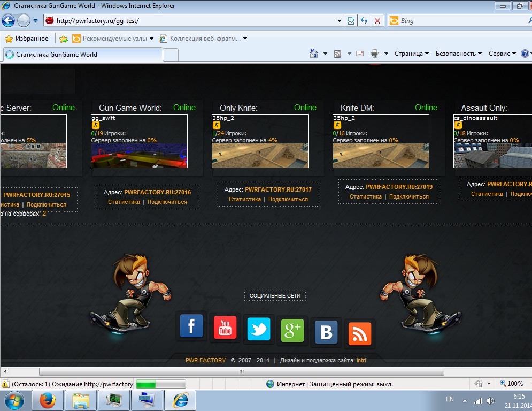
Task: Open the Безопасность dropdown menu
Action: tap(458, 54)
